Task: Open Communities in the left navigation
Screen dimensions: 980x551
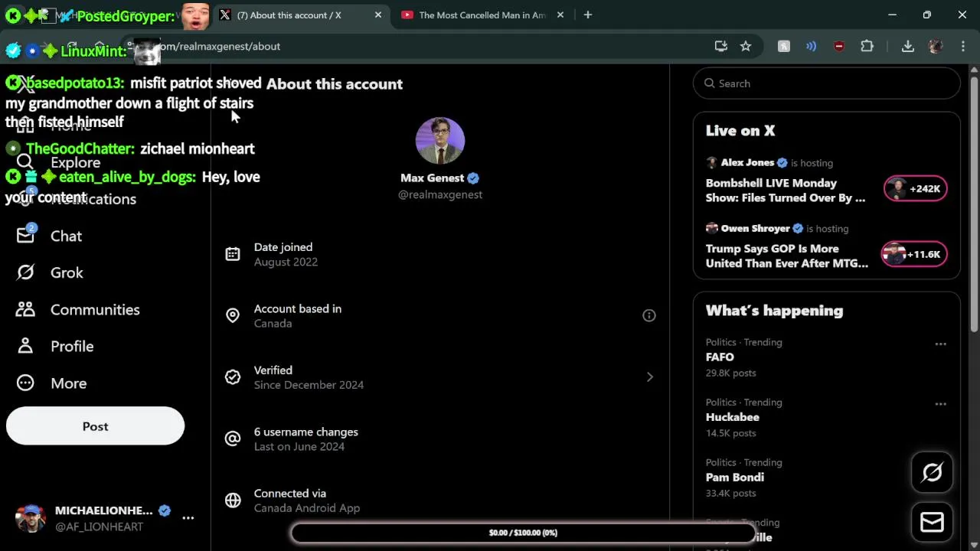Action: (x=95, y=309)
